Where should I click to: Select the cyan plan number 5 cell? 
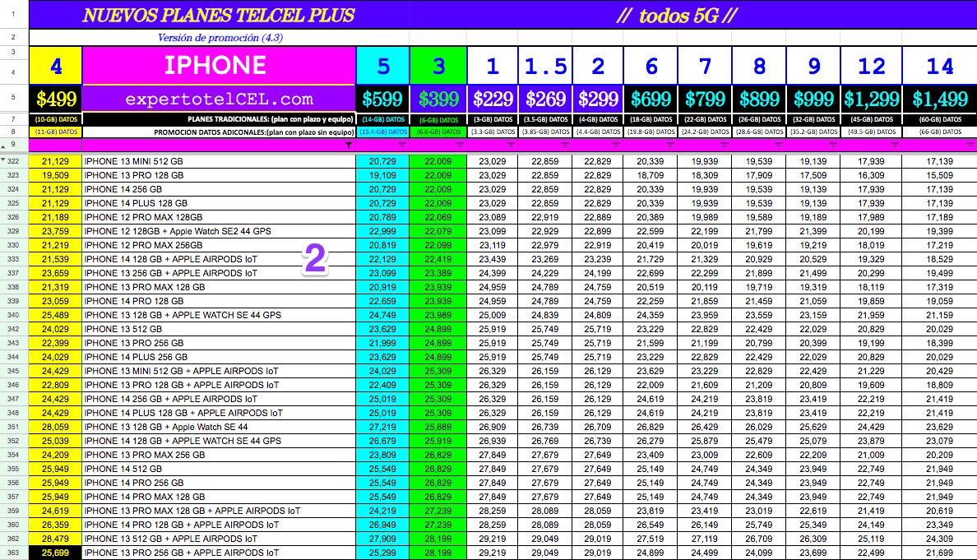coord(382,66)
